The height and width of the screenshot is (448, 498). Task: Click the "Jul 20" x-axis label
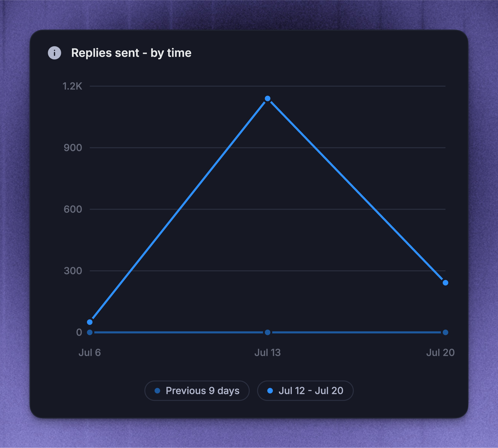point(440,353)
